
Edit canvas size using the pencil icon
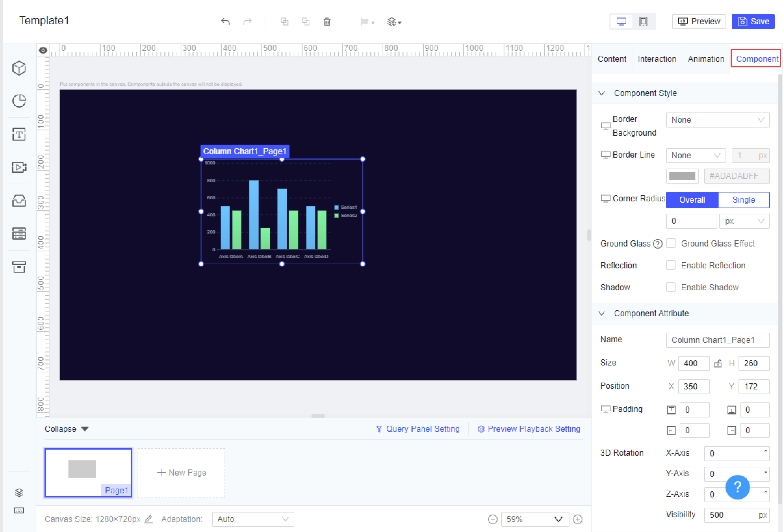click(149, 519)
